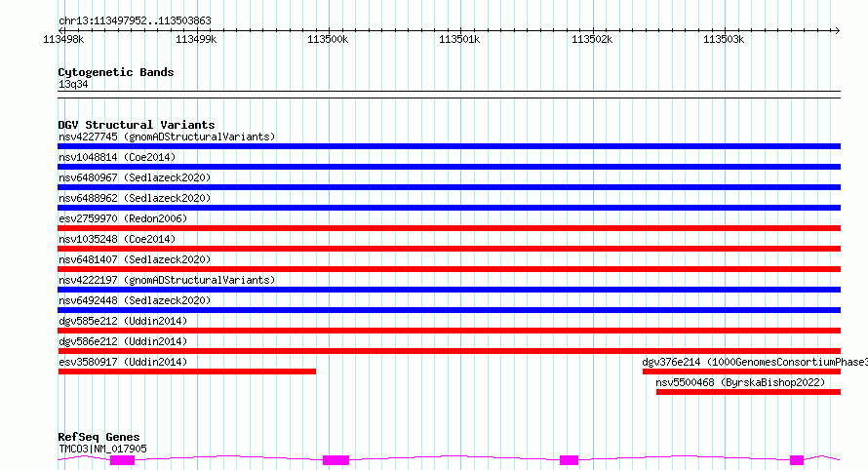Select the chr13:113497952..113503863 coordinate label

pos(135,21)
